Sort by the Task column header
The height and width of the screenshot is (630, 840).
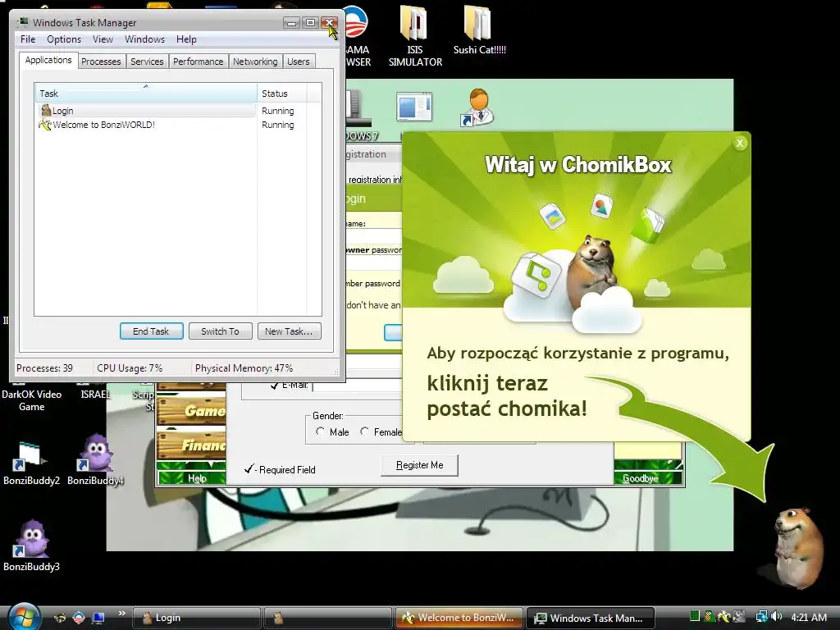click(146, 94)
